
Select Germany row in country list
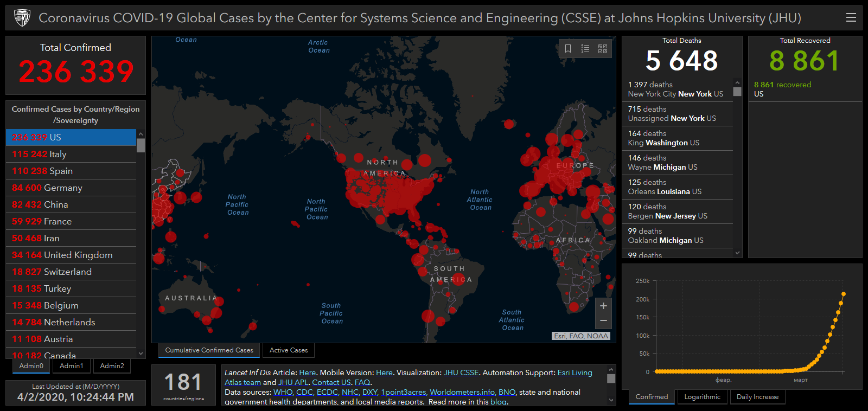click(71, 188)
